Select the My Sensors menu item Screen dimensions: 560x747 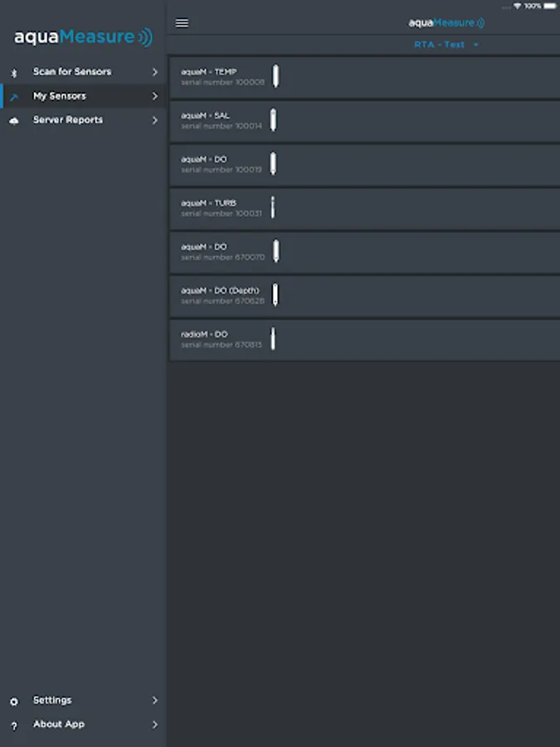pyautogui.click(x=83, y=96)
